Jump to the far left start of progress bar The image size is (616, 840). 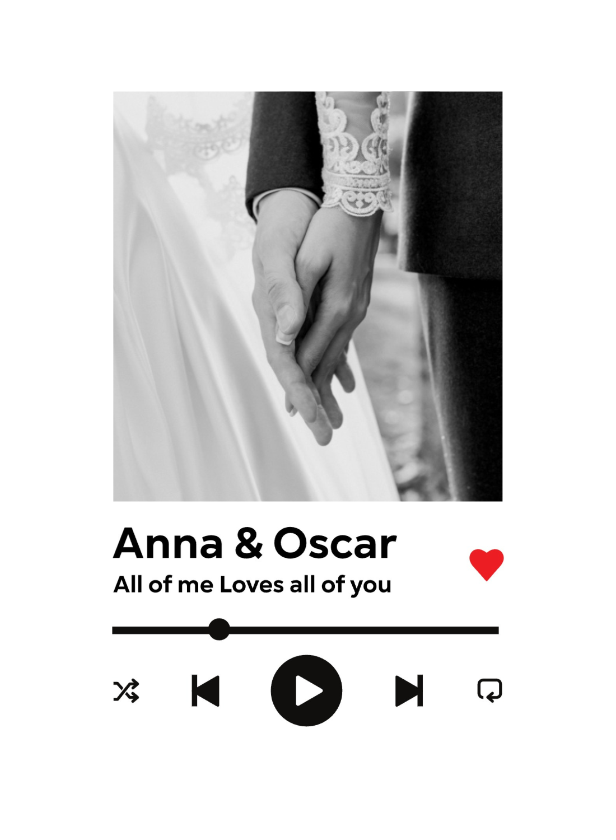(115, 630)
